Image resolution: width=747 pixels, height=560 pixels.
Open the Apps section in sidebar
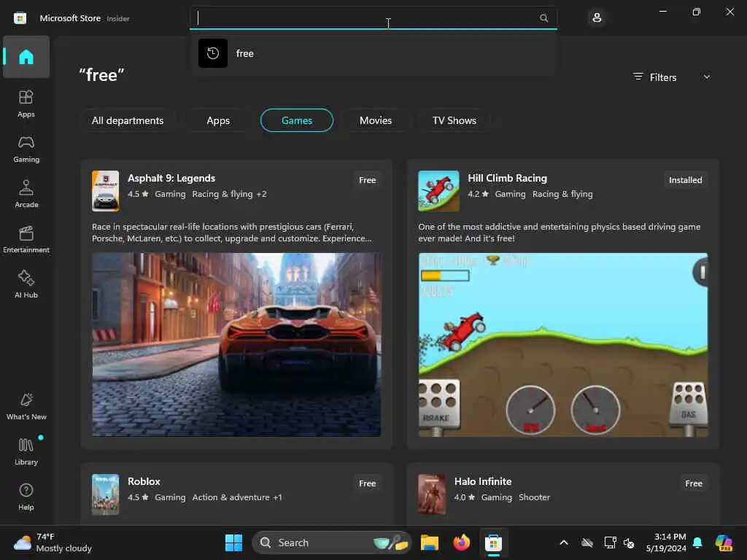coord(26,104)
